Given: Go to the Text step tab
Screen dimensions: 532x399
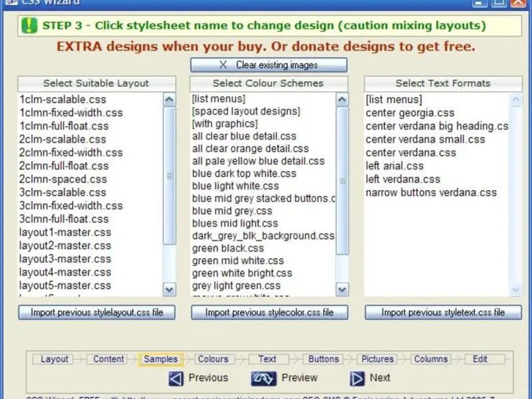Looking at the screenshot, I should point(269,359).
